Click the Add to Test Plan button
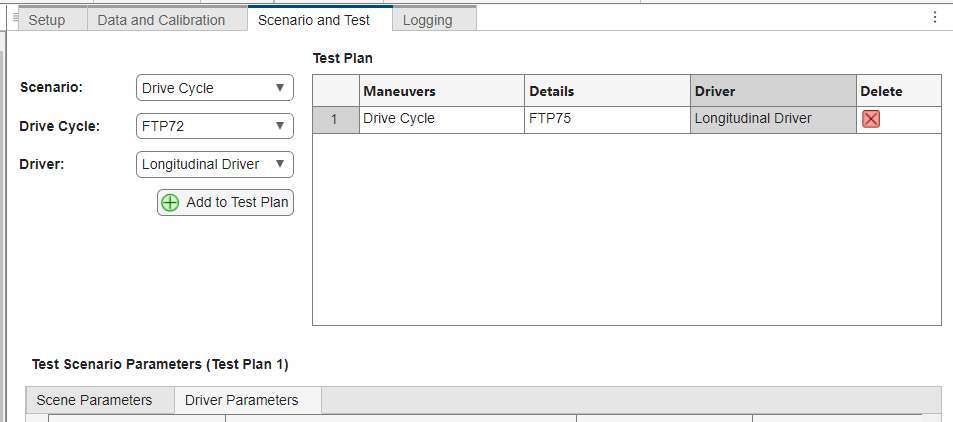Image resolution: width=953 pixels, height=422 pixels. click(x=225, y=202)
